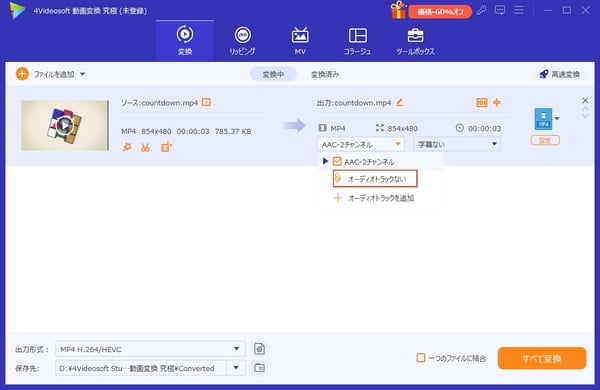Screen dimensions: 600x390
Task: Rename output file with pencil icon
Action: pyautogui.click(x=399, y=102)
